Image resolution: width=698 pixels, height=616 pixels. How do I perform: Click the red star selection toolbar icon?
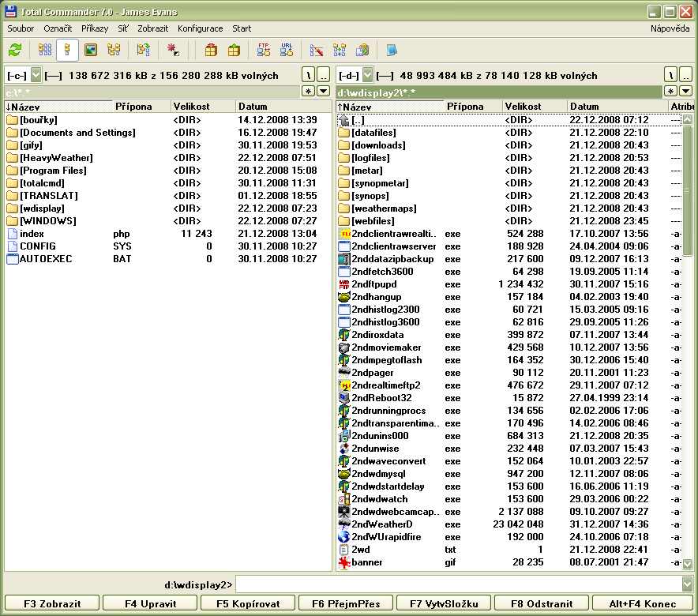tap(173, 50)
